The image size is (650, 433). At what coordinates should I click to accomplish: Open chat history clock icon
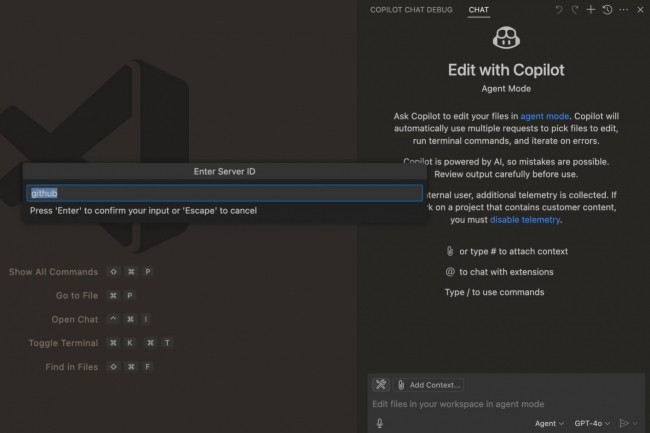(607, 10)
